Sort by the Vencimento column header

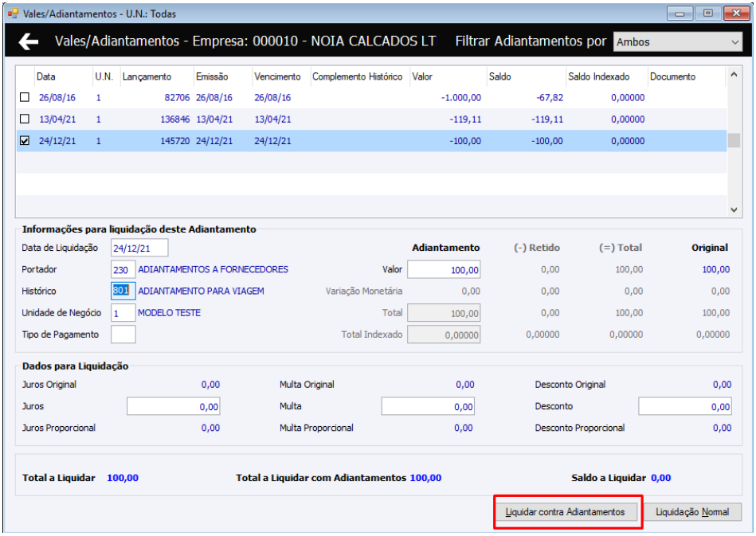click(277, 77)
